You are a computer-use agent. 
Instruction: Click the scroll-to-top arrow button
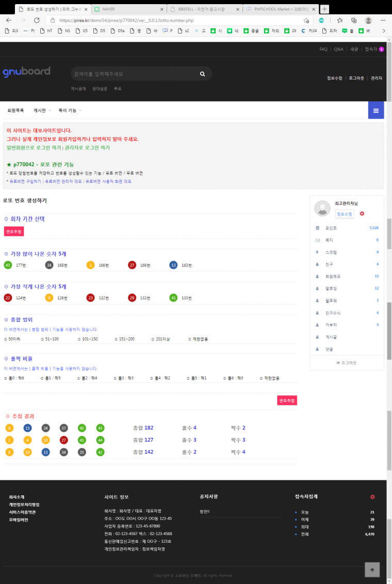[x=372, y=570]
